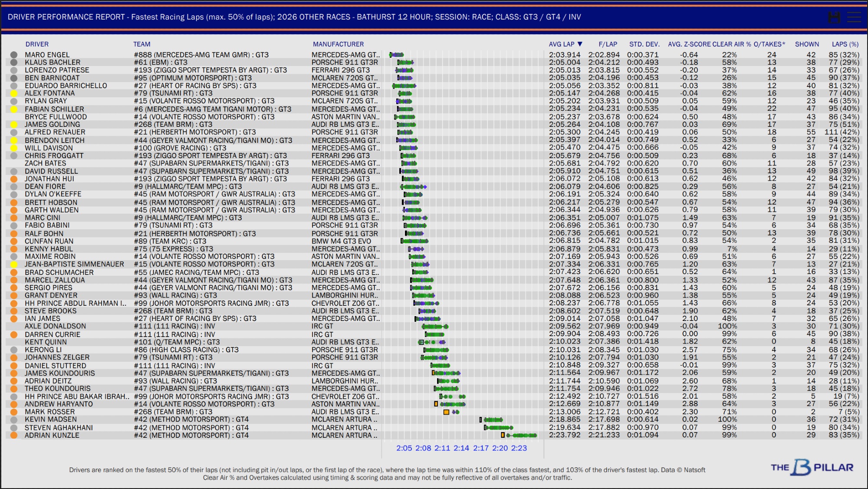Viewport: 868px width, 489px height.
Task: Click the 2:14 chart axis label
Action: pyautogui.click(x=461, y=448)
